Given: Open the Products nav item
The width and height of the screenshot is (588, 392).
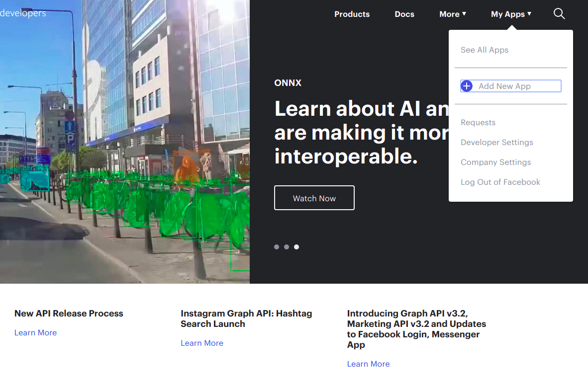Looking at the screenshot, I should [352, 14].
